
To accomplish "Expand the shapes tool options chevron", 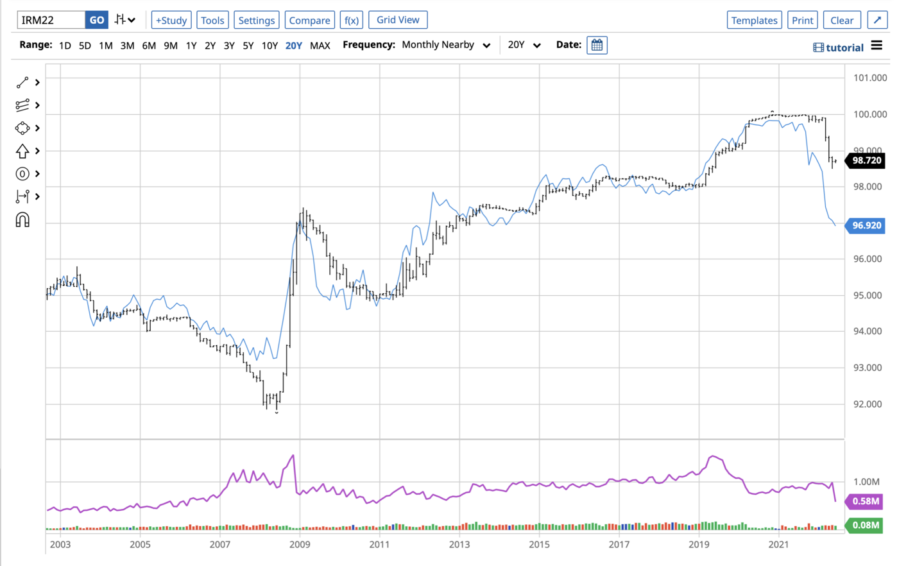I will (x=37, y=128).
